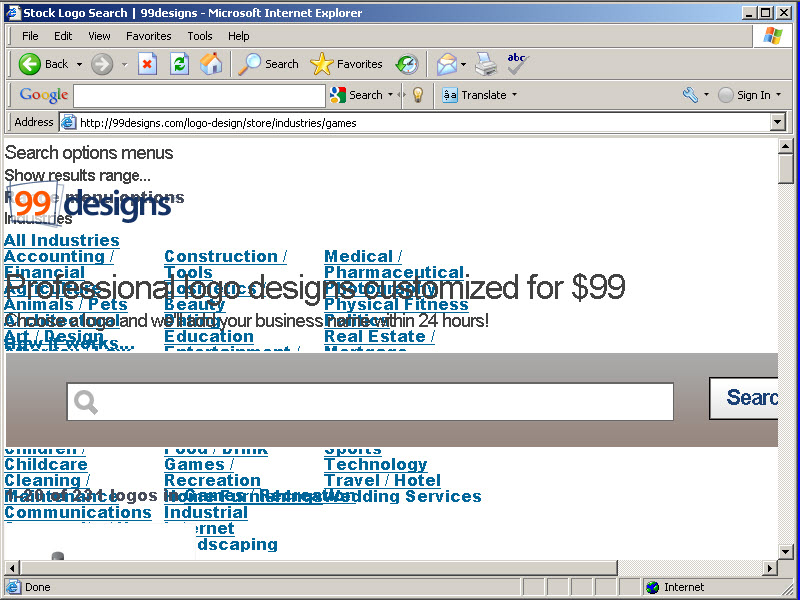800x600 pixels.
Task: Open the Childcare industry link
Action: (x=46, y=465)
